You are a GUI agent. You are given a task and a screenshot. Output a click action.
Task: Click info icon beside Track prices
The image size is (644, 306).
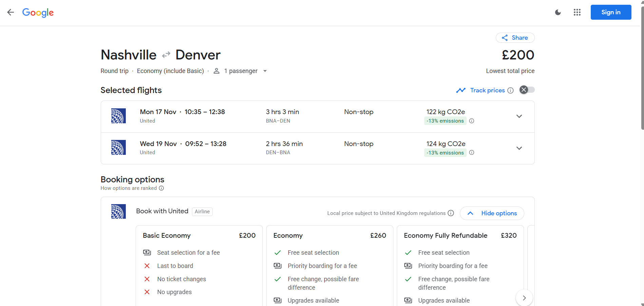tap(510, 90)
